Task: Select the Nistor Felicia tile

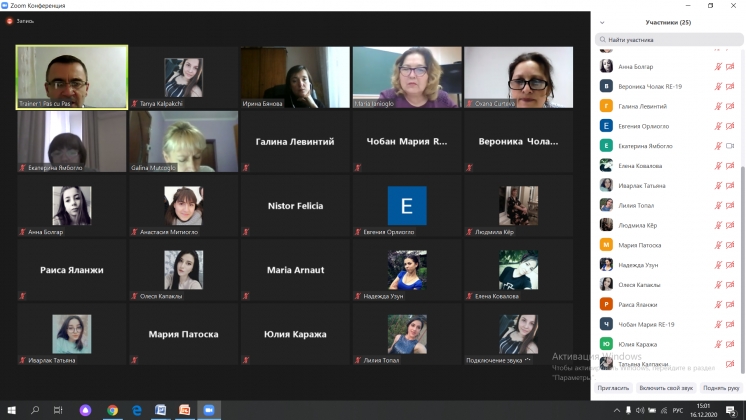Action: [295, 205]
